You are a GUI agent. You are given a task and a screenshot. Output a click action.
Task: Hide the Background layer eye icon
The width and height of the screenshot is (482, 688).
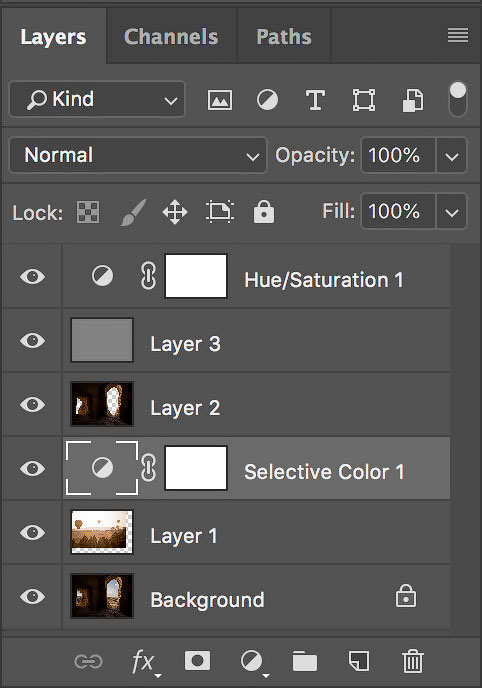[x=32, y=596]
